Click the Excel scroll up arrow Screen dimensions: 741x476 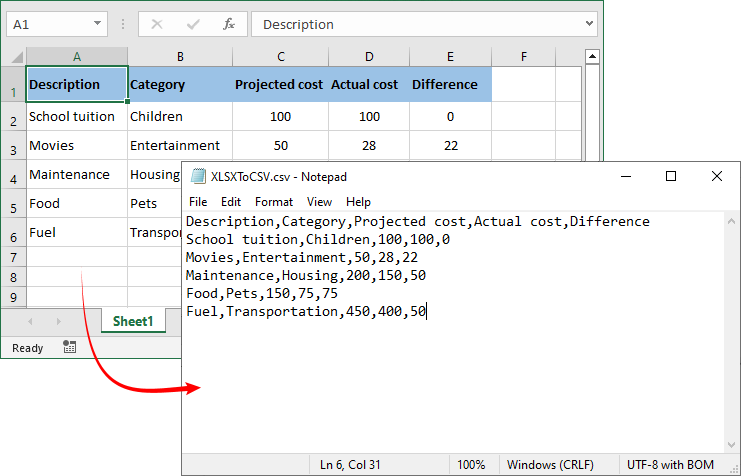pyautogui.click(x=592, y=57)
